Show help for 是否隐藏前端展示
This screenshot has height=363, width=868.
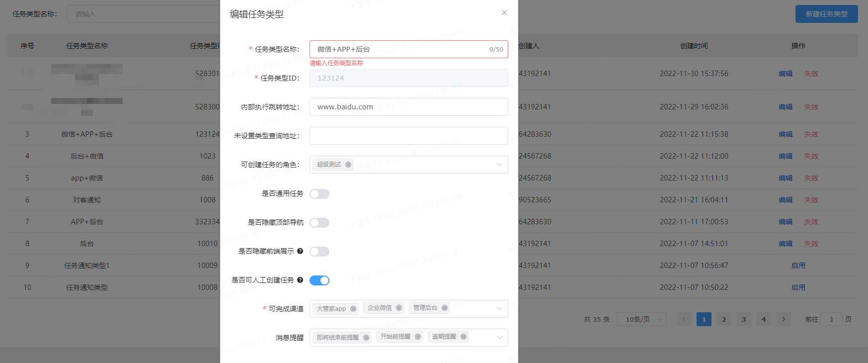[x=300, y=251]
